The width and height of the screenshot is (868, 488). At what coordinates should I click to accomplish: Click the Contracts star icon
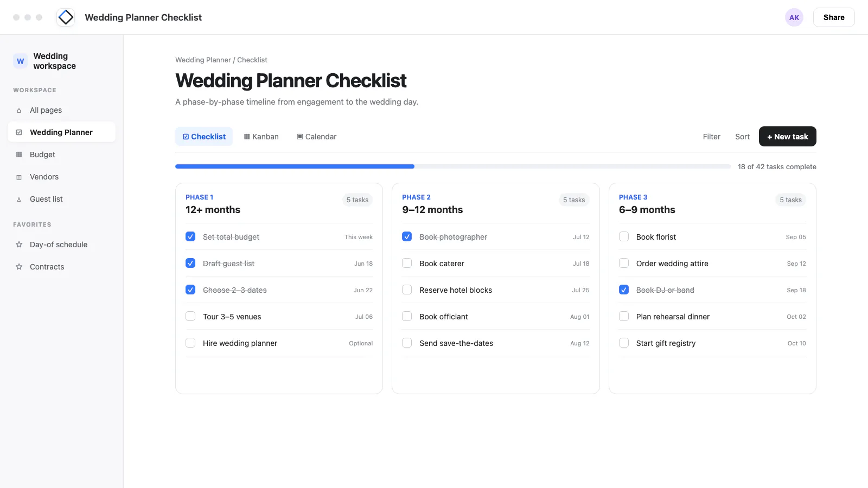(x=19, y=267)
